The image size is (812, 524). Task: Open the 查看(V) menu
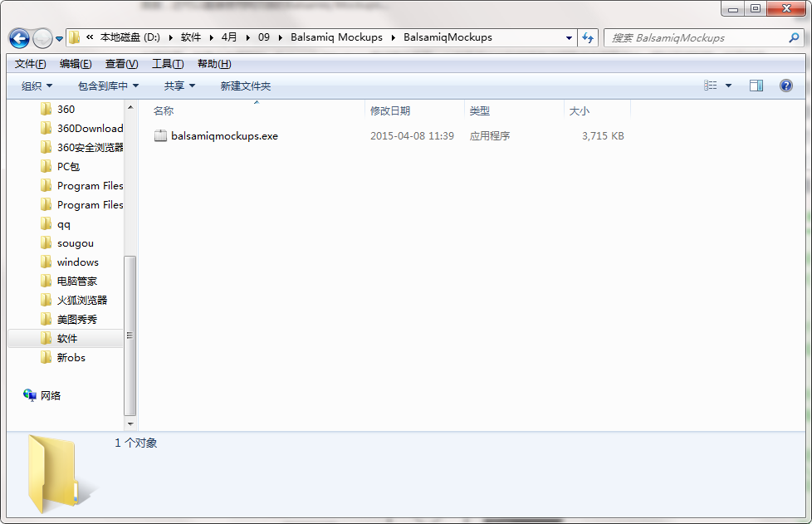tap(122, 64)
